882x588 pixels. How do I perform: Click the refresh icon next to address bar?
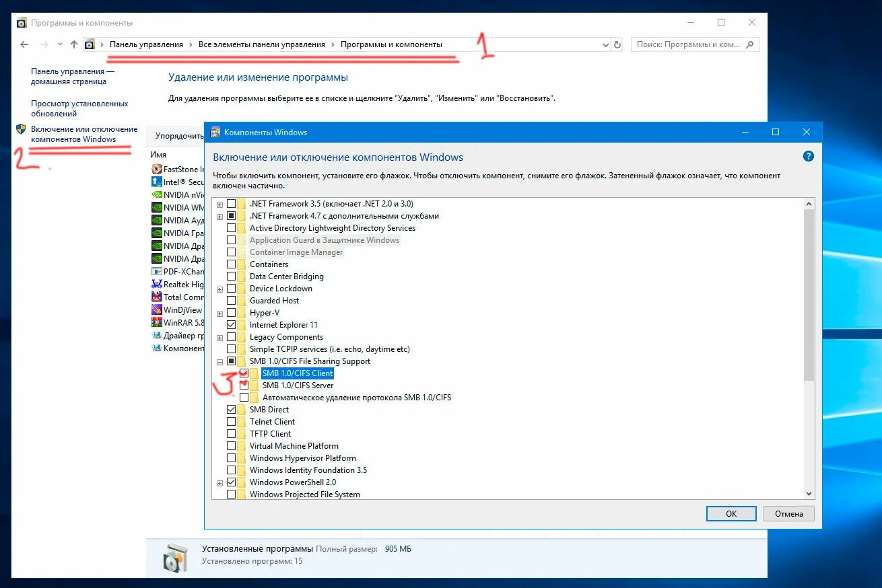(x=617, y=44)
